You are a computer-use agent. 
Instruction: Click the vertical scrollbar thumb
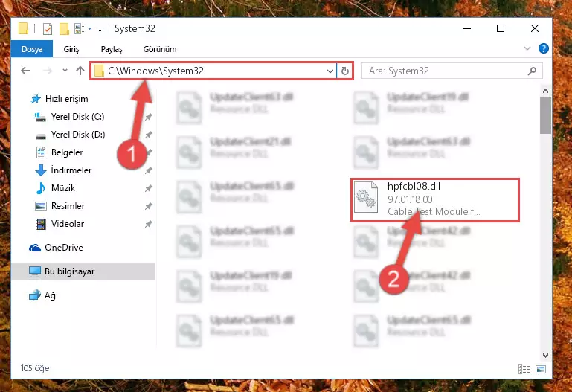(545, 115)
